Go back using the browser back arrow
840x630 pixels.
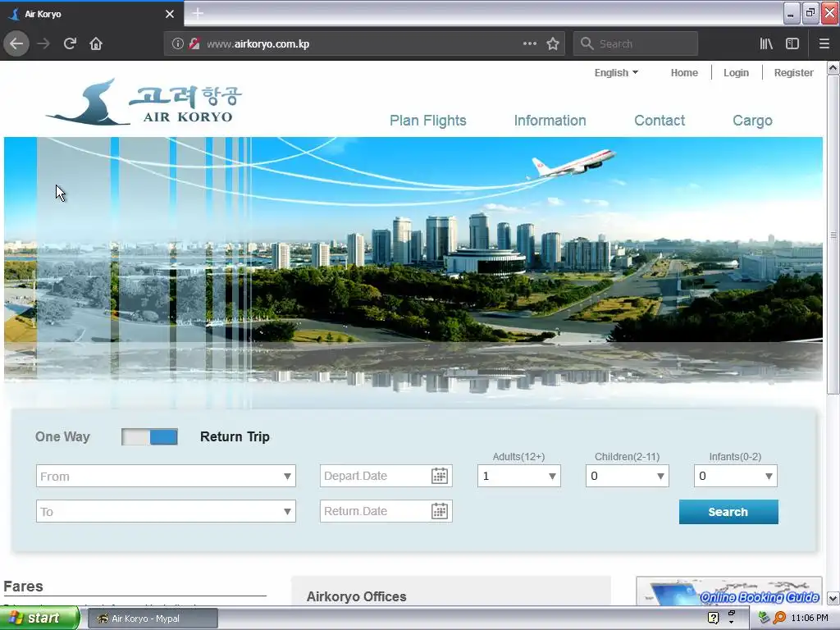click(x=16, y=43)
